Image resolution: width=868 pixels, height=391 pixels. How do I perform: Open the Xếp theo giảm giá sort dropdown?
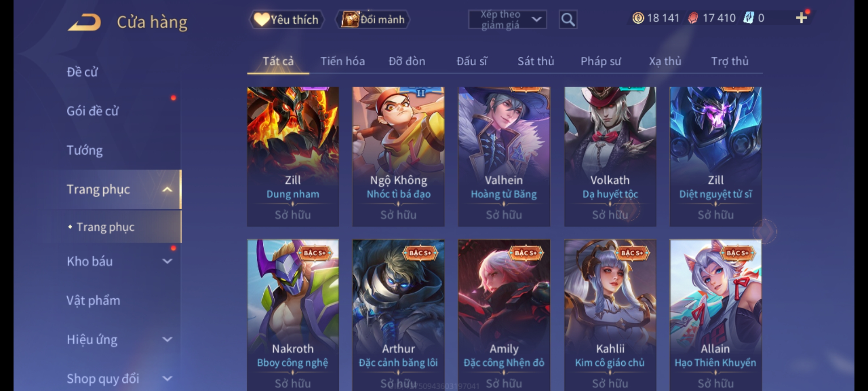tap(507, 20)
